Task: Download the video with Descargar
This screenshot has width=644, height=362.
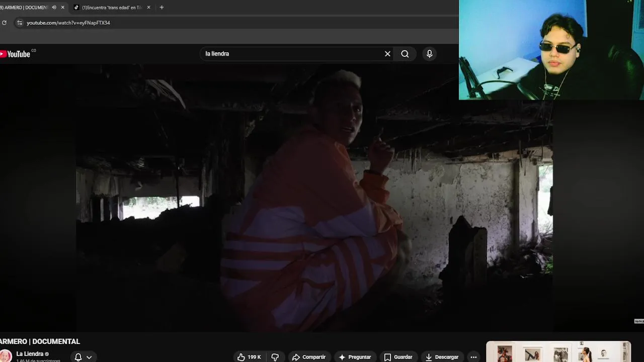Action: tap(442, 357)
